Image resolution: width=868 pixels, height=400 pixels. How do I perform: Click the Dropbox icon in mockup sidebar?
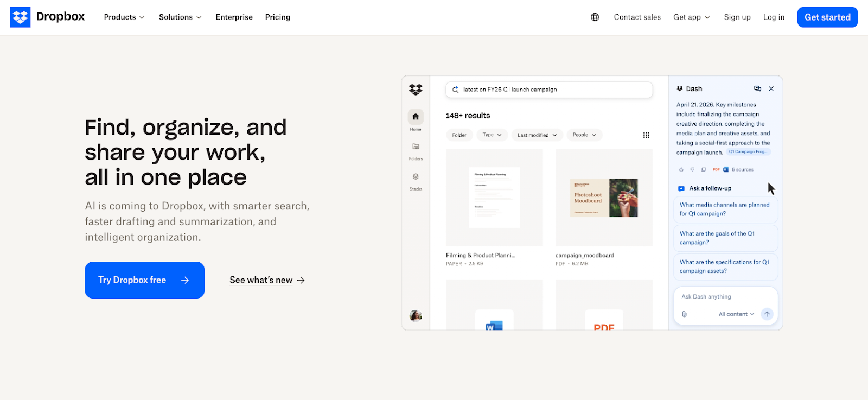tap(416, 90)
